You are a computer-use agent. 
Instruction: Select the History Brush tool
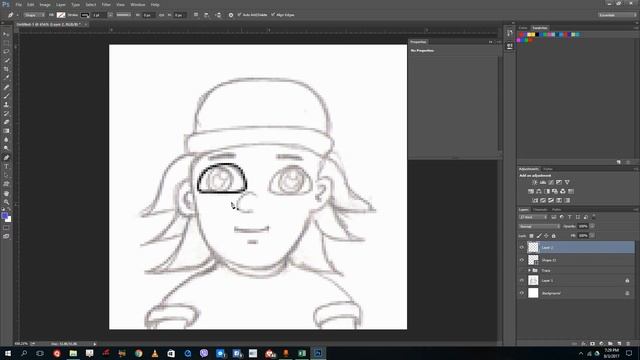6,113
